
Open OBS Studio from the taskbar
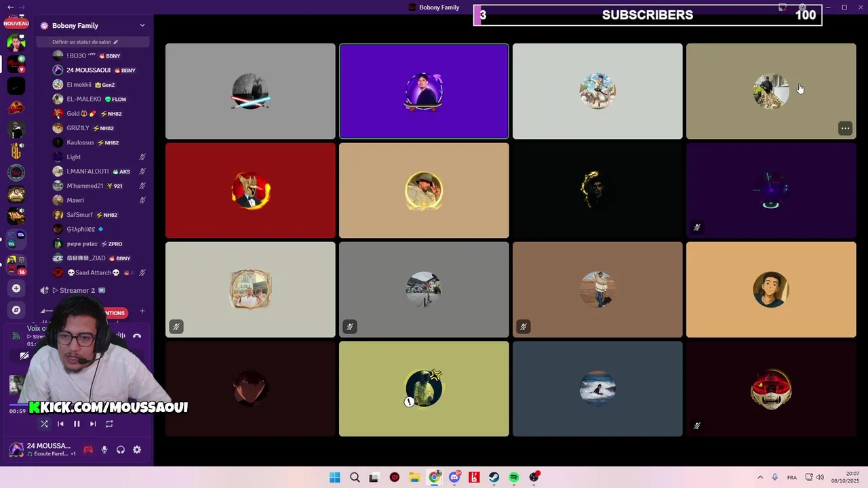tap(534, 477)
